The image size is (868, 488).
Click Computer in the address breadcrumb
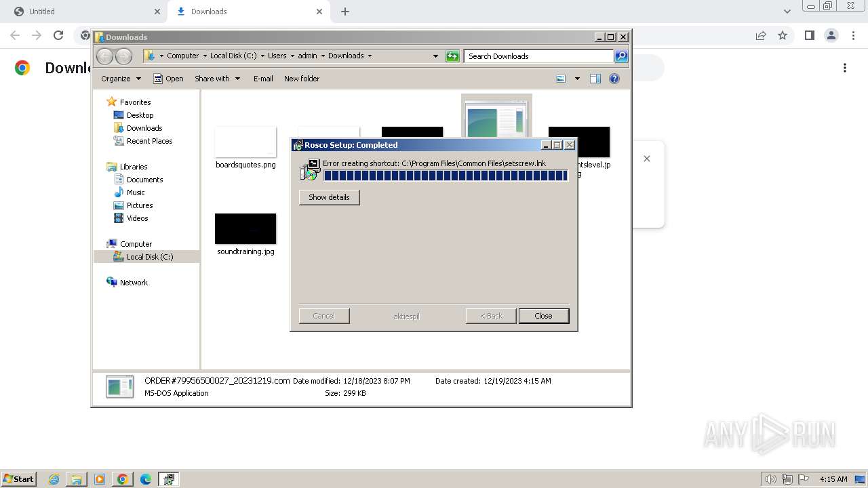(x=183, y=56)
